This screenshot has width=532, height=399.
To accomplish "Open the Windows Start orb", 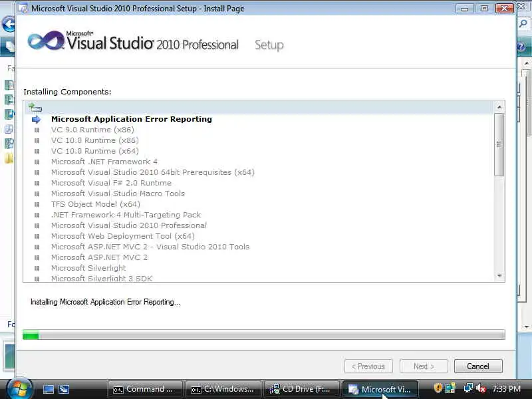I will pos(19,389).
